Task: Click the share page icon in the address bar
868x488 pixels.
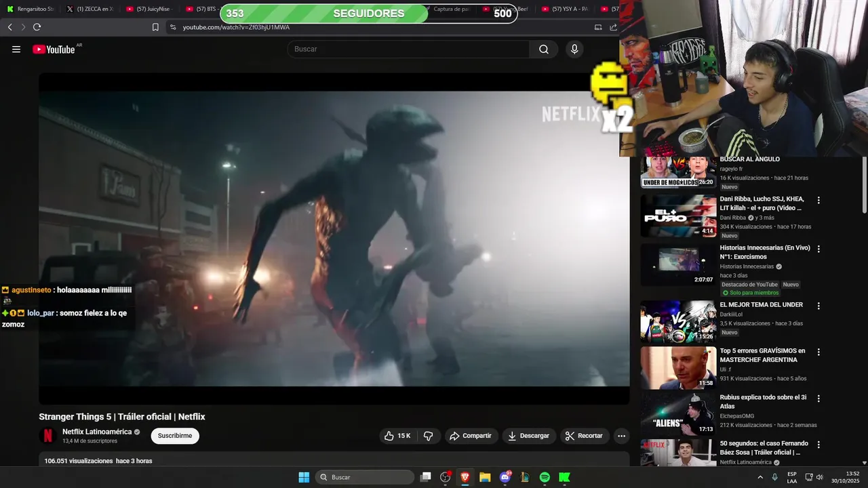Action: (x=614, y=27)
